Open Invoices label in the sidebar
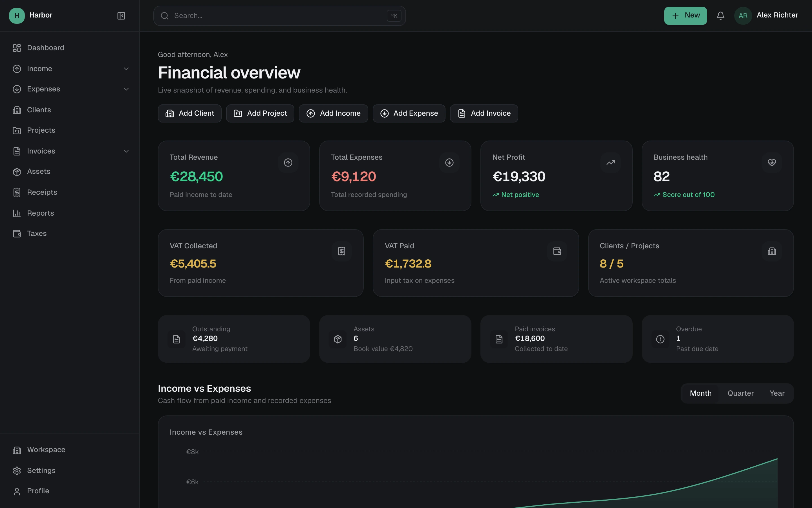This screenshot has height=508, width=812. pyautogui.click(x=41, y=151)
